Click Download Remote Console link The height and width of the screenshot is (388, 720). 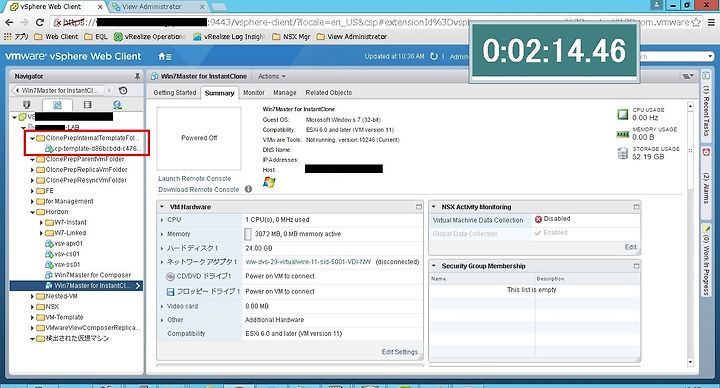198,190
